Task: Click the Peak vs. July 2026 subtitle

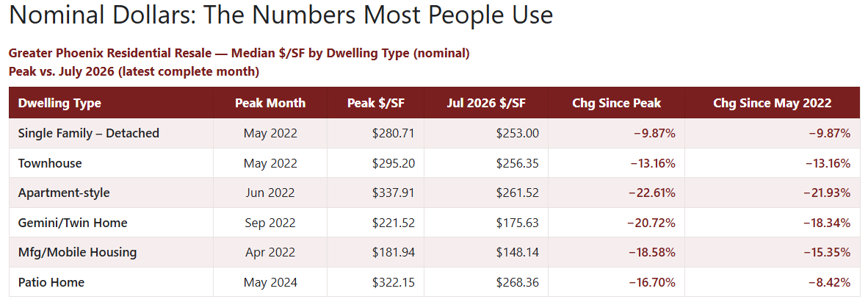Action: point(134,72)
